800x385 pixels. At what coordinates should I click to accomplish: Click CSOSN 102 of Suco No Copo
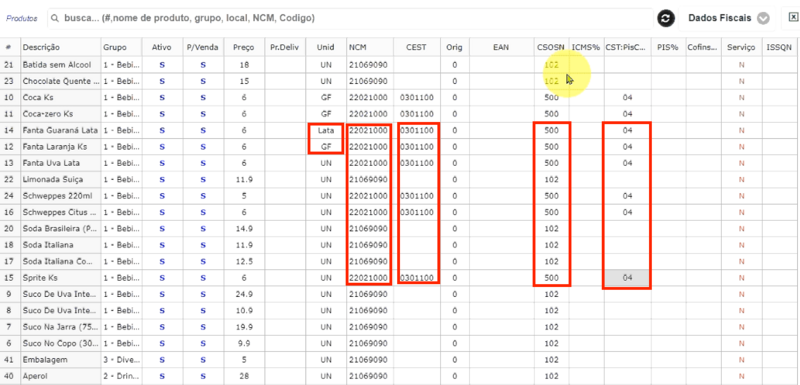tap(551, 343)
